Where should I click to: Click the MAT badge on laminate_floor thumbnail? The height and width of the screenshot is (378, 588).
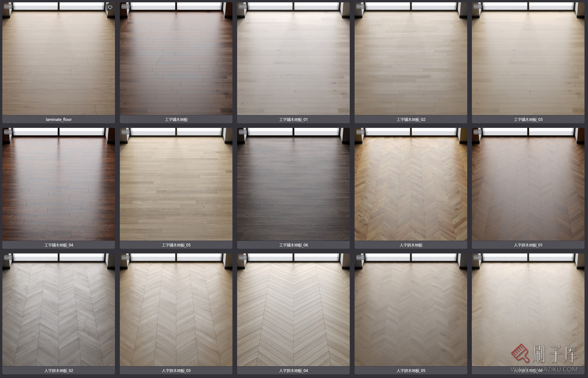coord(8,6)
